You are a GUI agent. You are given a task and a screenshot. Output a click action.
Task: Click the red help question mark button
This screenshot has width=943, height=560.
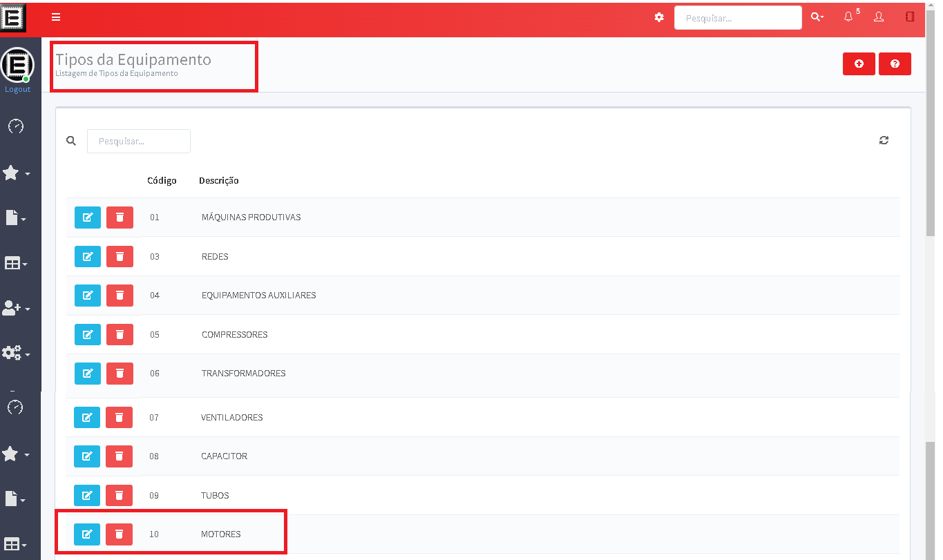pos(895,64)
